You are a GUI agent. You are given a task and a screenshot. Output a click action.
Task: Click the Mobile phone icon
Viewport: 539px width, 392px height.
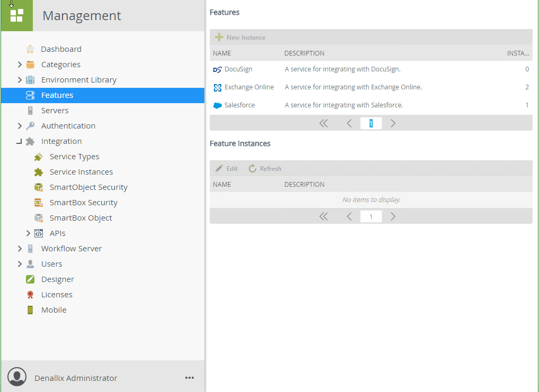click(x=30, y=310)
